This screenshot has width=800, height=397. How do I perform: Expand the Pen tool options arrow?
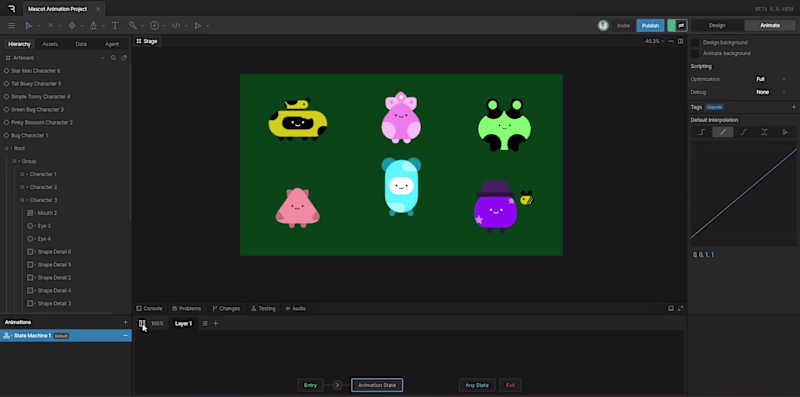click(104, 26)
